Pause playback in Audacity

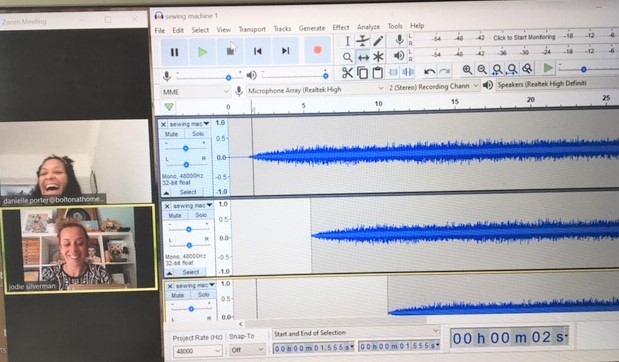pos(174,52)
